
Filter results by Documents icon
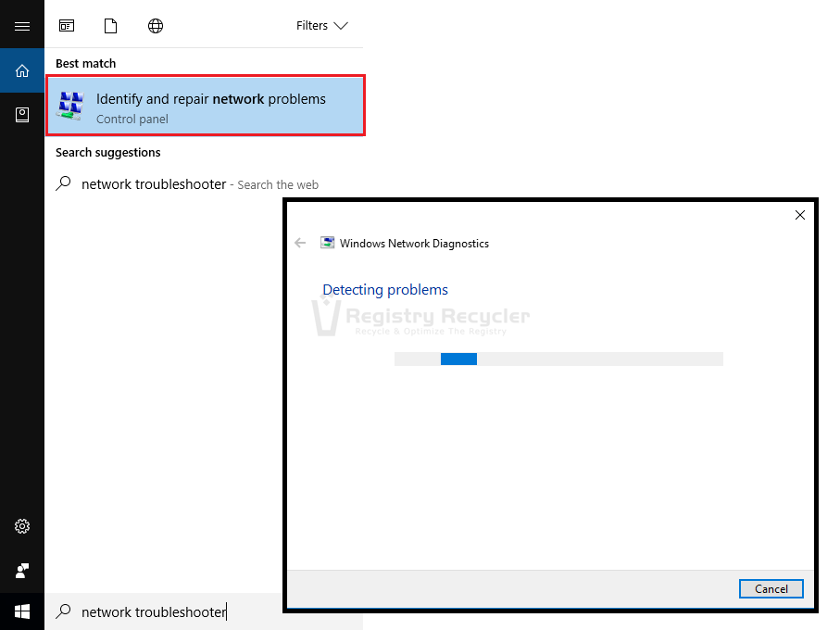(110, 26)
